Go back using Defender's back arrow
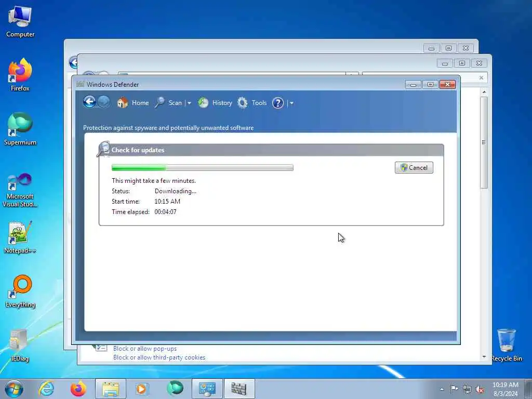This screenshot has width=532, height=399. pos(89,102)
